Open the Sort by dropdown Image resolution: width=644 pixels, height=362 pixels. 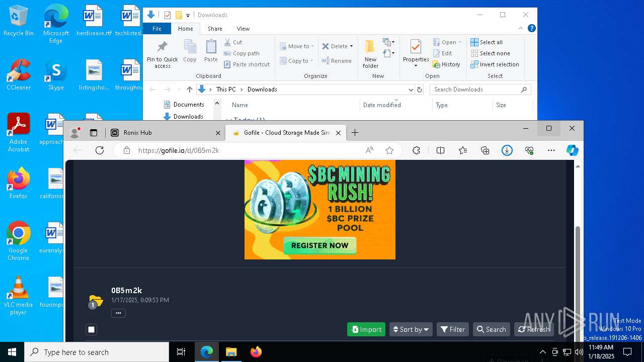411,329
